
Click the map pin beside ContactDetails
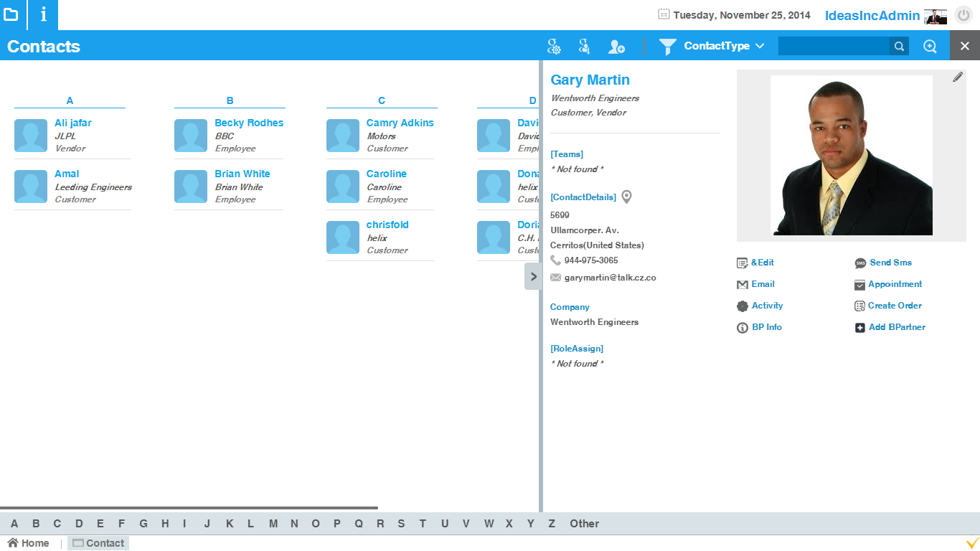(x=626, y=197)
